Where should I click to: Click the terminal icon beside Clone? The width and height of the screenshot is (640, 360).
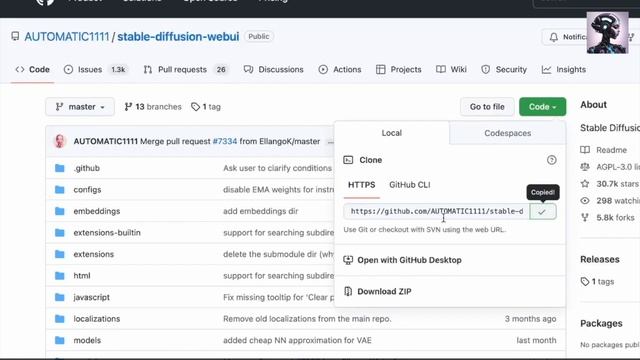point(348,160)
